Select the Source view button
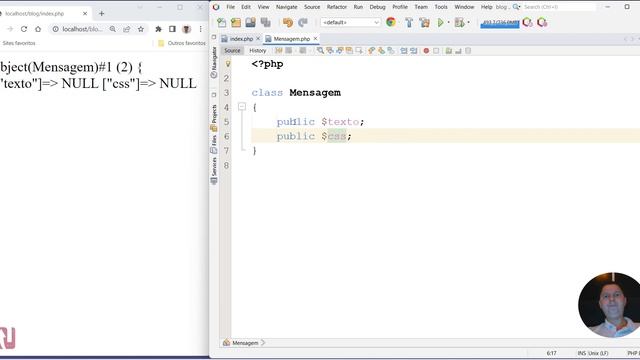Viewport: 640px width, 360px height. pos(232,51)
